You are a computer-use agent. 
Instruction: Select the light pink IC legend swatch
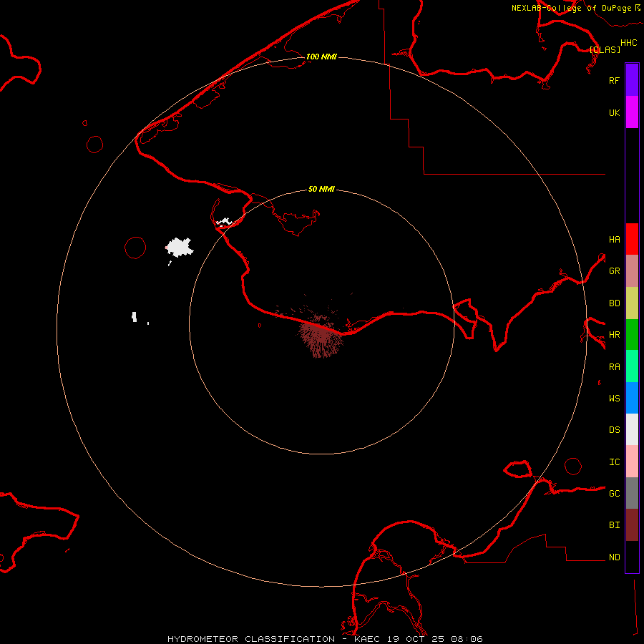[632, 462]
